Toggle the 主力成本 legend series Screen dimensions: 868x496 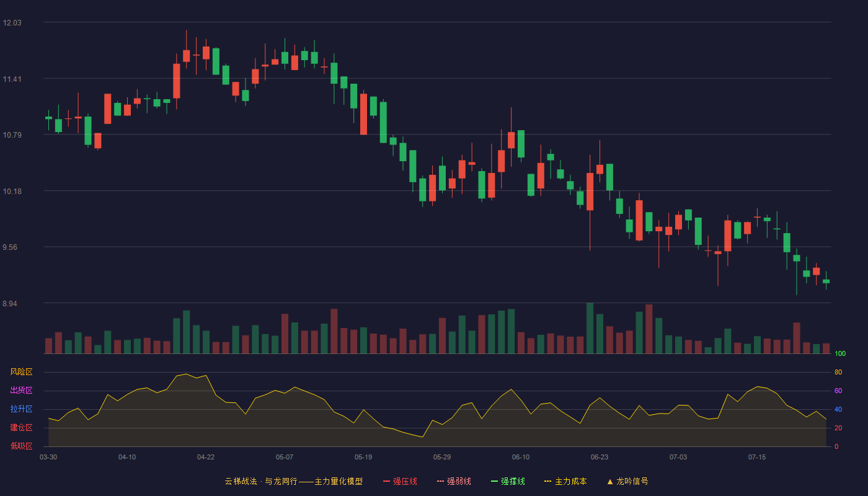[x=565, y=481]
